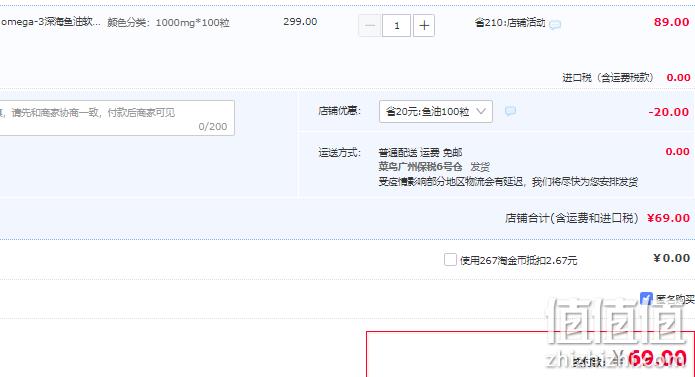
Task: Click the 颜色分类: 1000mg*100粒 text
Action: pyautogui.click(x=168, y=23)
